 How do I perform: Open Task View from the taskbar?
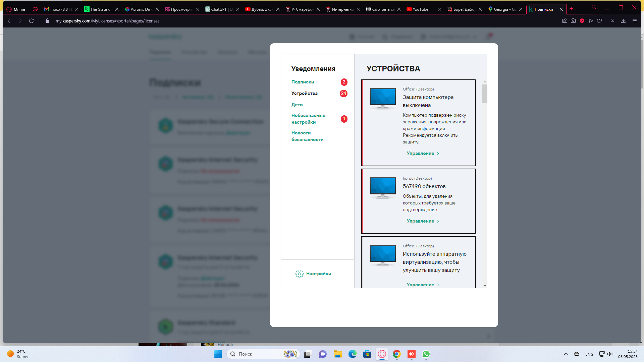point(308,354)
